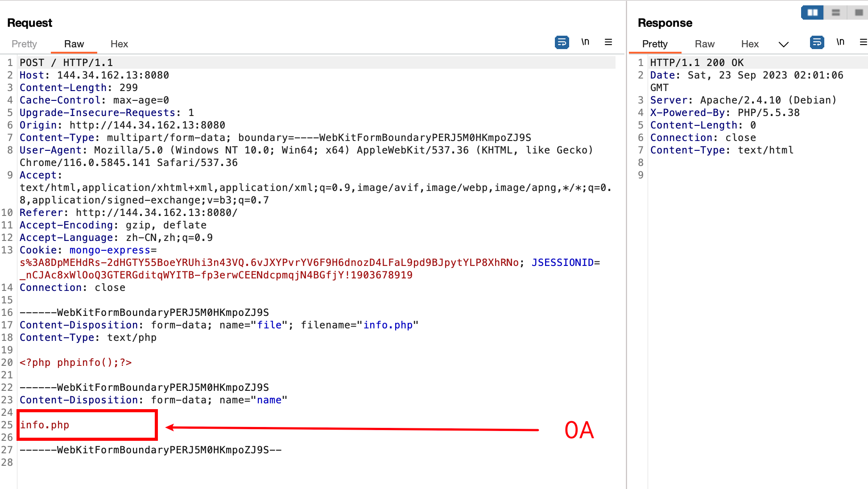
Task: Click the phpinfo payload line
Action: [x=76, y=363]
